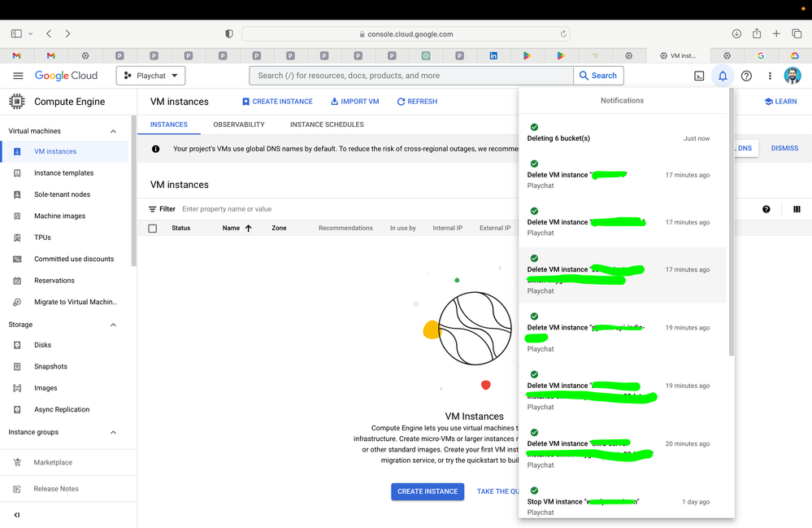
Task: Collapse the Virtual machines section
Action: (113, 131)
